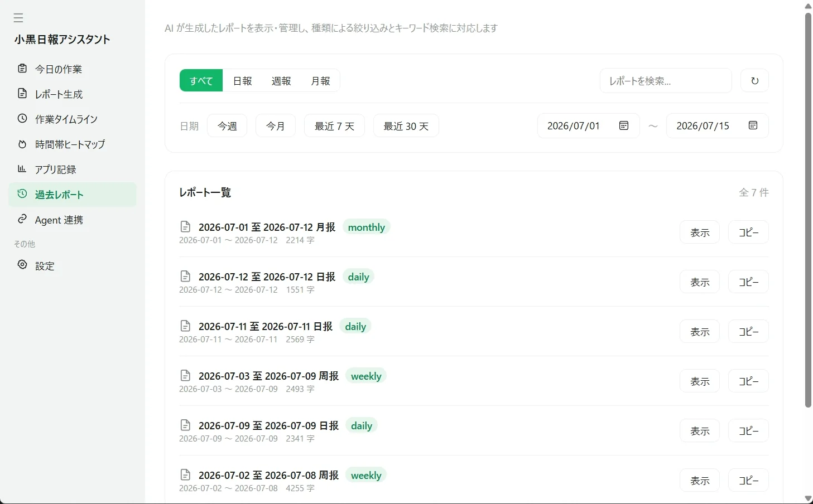Click the 小黒日報アシスタント app title
Image resolution: width=813 pixels, height=504 pixels.
[62, 39]
